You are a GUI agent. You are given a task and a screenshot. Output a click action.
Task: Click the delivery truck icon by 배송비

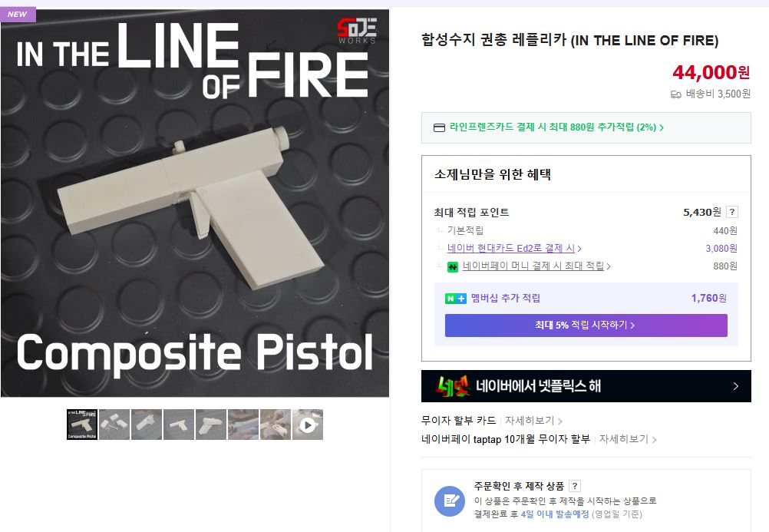click(676, 94)
